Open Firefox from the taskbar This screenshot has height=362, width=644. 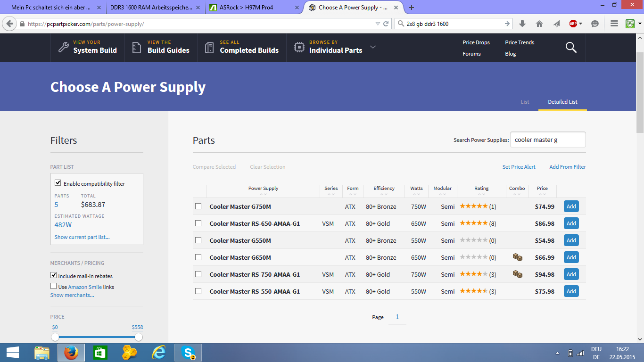point(71,353)
